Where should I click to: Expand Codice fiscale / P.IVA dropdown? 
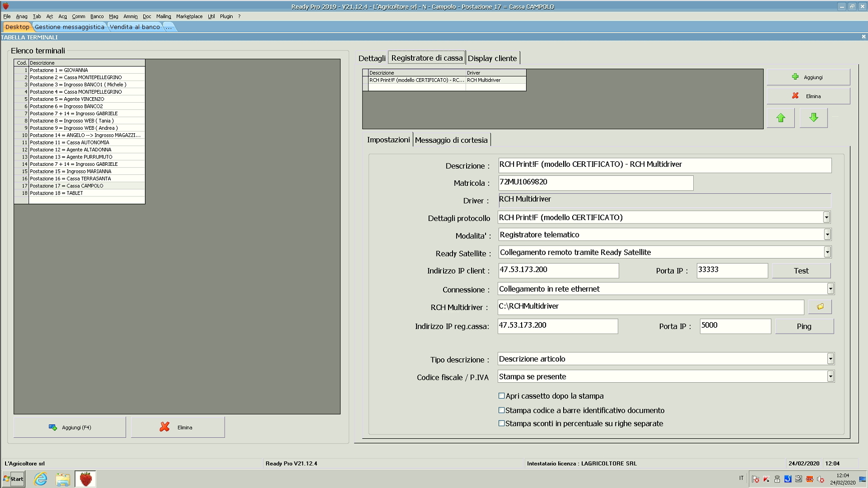point(830,376)
